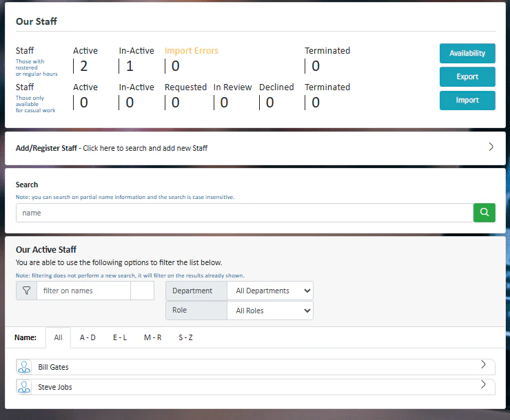This screenshot has width=510, height=420.
Task: Click the Steve Jobs name text
Action: [55, 387]
